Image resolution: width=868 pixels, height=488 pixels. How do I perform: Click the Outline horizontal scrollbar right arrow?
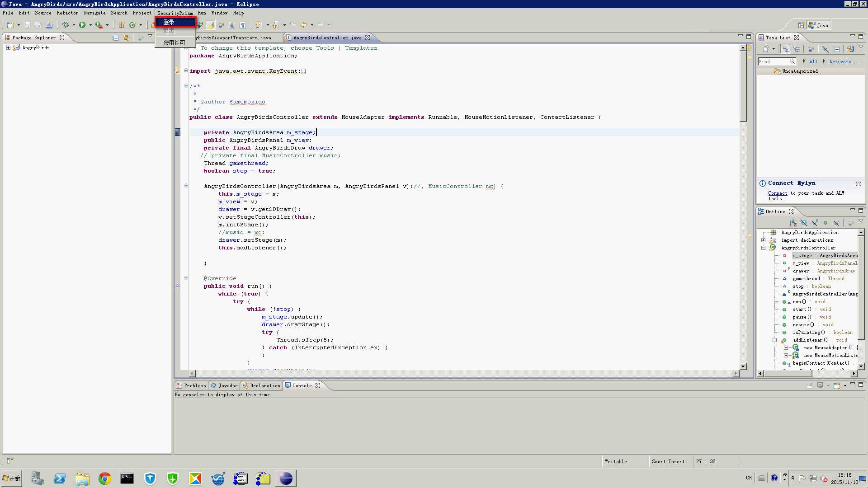click(x=854, y=373)
